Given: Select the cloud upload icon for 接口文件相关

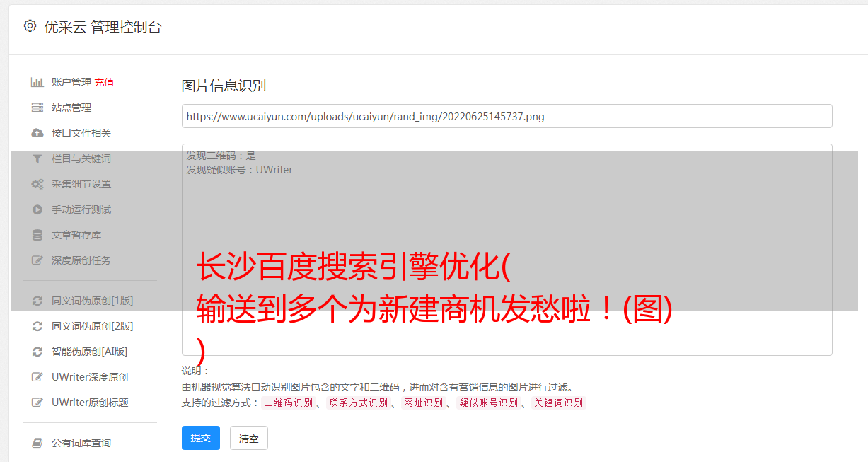Looking at the screenshot, I should (37, 133).
